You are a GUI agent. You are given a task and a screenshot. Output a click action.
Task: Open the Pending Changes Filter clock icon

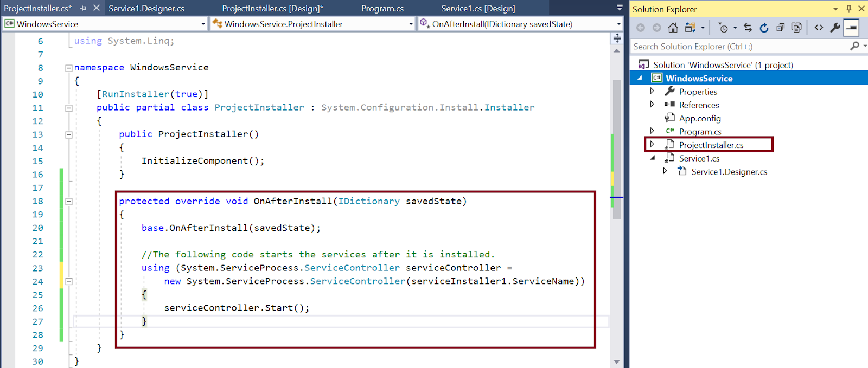[723, 28]
